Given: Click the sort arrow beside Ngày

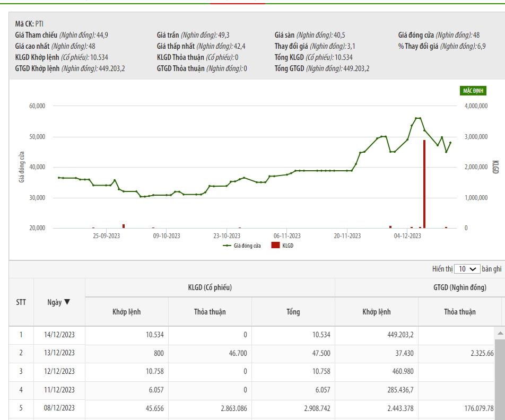Looking at the screenshot, I should [67, 302].
